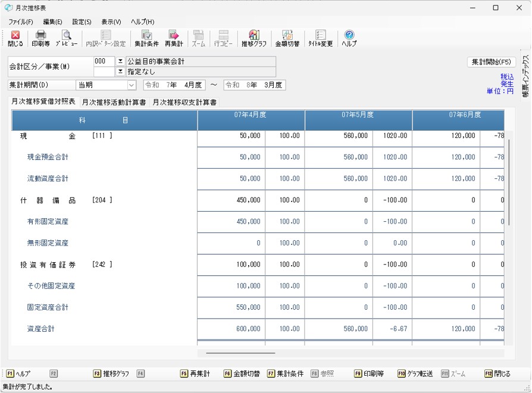Expand the 事業 dropdown beside 指定なし
This screenshot has height=393, width=532.
tap(120, 71)
